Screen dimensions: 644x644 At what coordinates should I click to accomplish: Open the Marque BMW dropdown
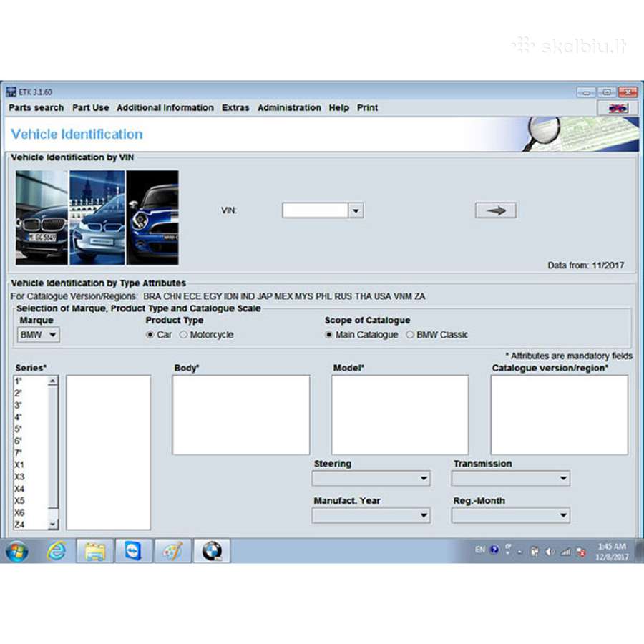pos(39,335)
